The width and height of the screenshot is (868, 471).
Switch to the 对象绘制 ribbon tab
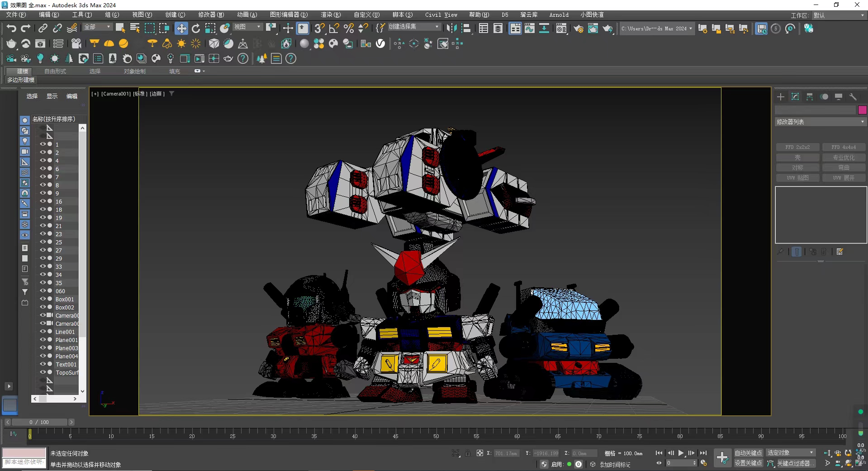(x=135, y=71)
